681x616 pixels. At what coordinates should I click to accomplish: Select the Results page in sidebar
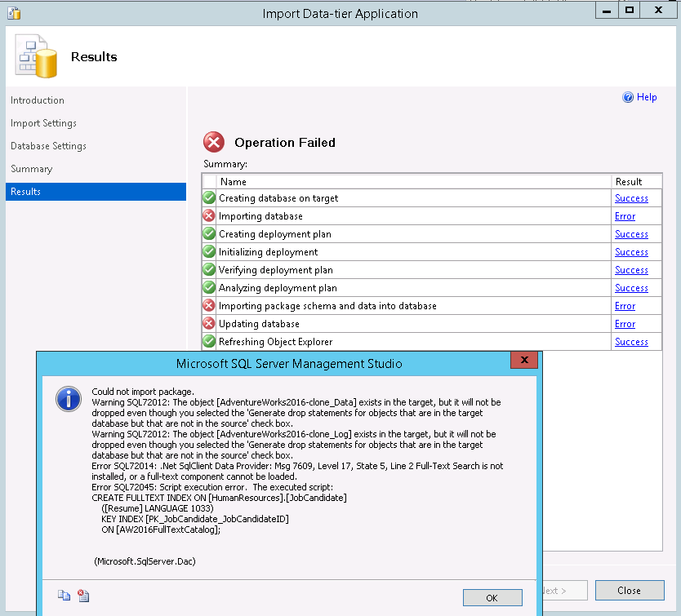[96, 192]
